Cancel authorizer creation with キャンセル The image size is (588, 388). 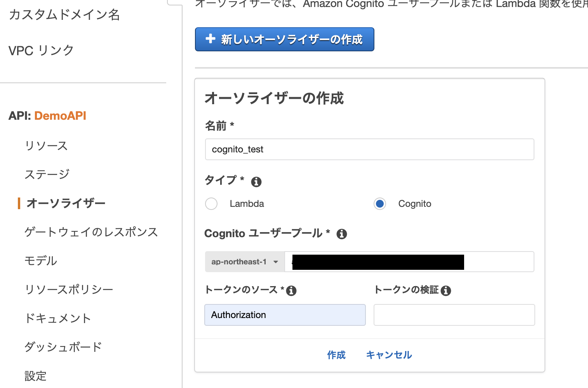point(388,355)
